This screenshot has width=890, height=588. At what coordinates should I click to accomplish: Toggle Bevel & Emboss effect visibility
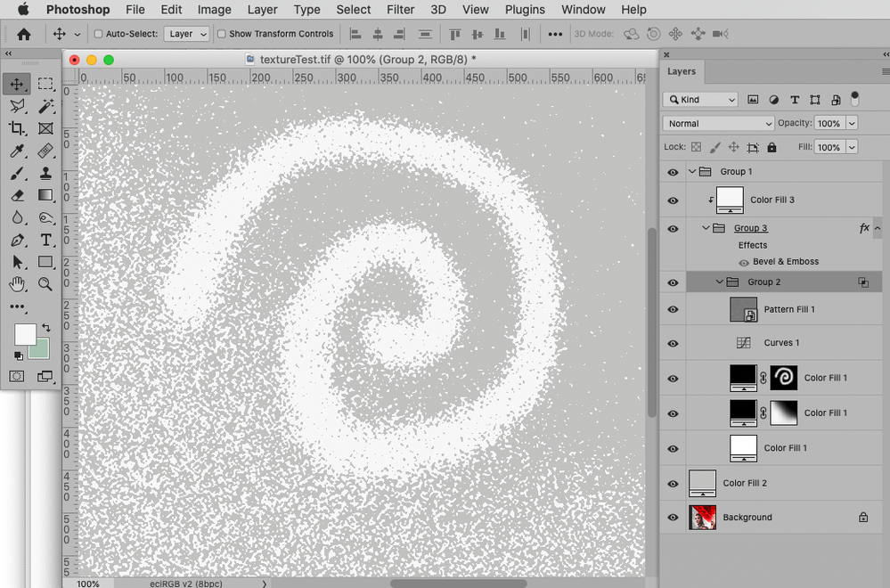pyautogui.click(x=744, y=263)
